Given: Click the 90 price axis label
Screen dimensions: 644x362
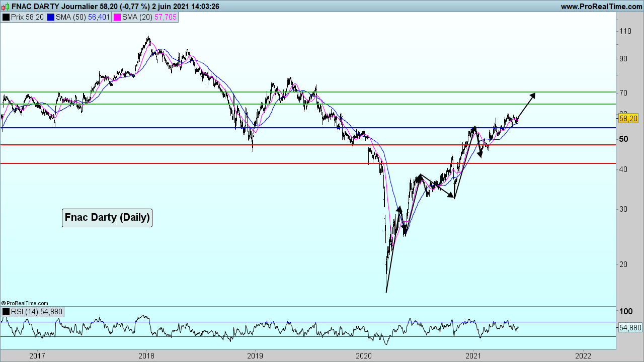Looking at the screenshot, I should (x=623, y=59).
